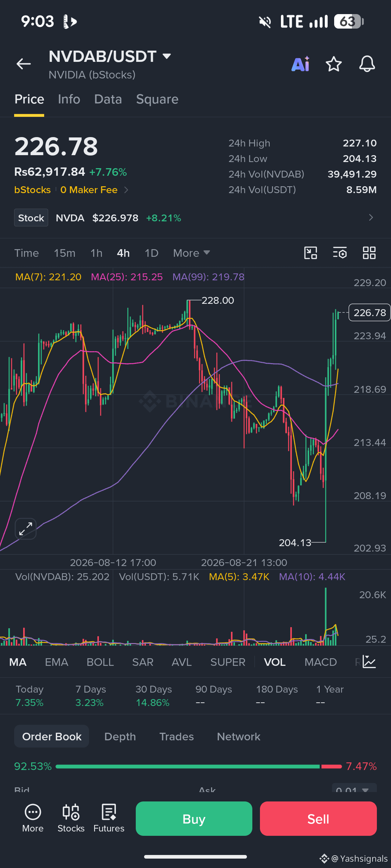Expand the NVDAB/USDT pair dropdown
The height and width of the screenshot is (868, 391).
coord(167,56)
